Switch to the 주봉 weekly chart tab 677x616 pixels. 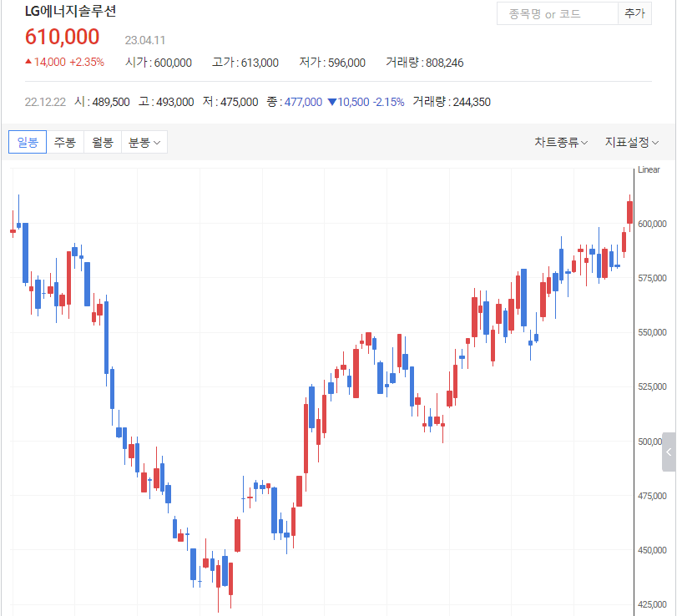(65, 142)
